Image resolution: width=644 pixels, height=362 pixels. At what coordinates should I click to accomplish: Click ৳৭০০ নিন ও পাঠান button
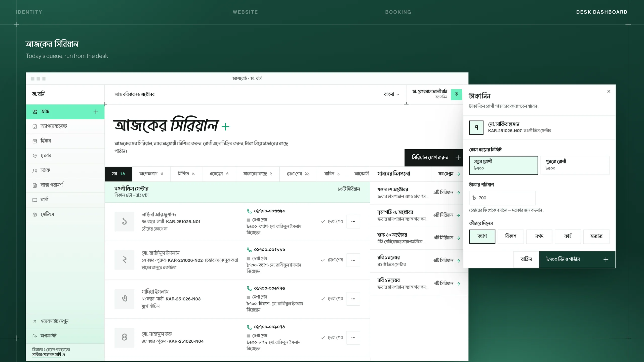click(577, 259)
